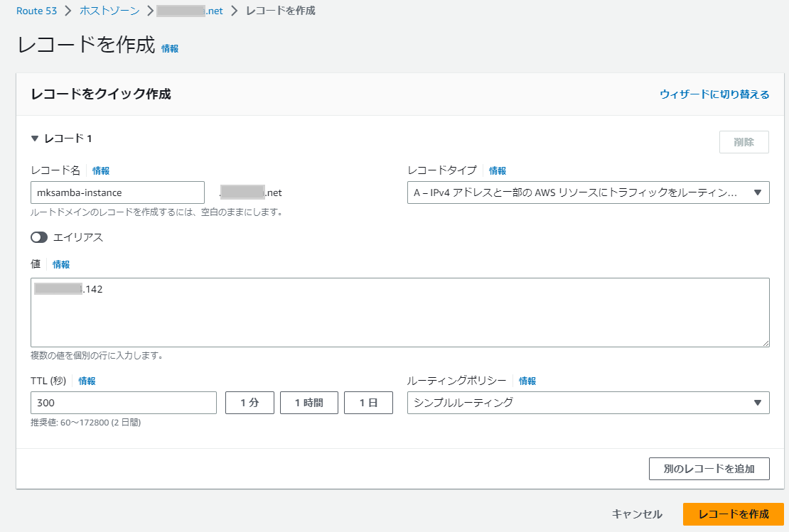Set TTL with the 1 日 button
Viewport: 789px width, 532px height.
(368, 403)
